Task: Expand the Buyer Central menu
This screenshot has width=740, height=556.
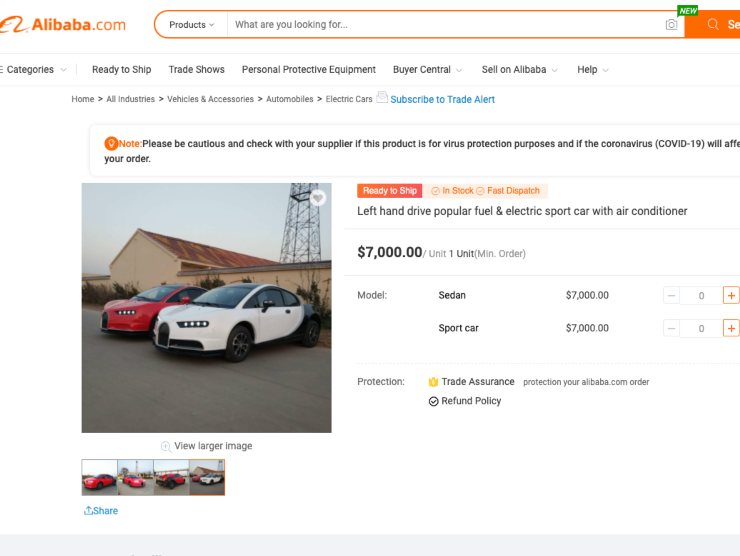Action: [x=427, y=70]
